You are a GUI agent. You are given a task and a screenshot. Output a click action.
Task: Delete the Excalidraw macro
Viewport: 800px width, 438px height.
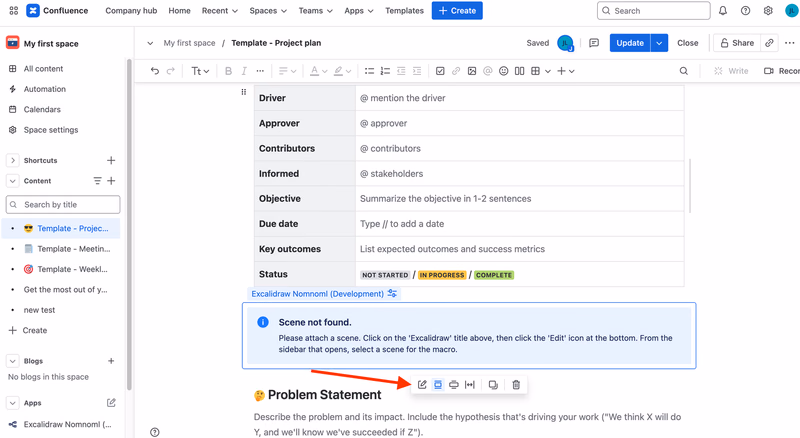516,384
